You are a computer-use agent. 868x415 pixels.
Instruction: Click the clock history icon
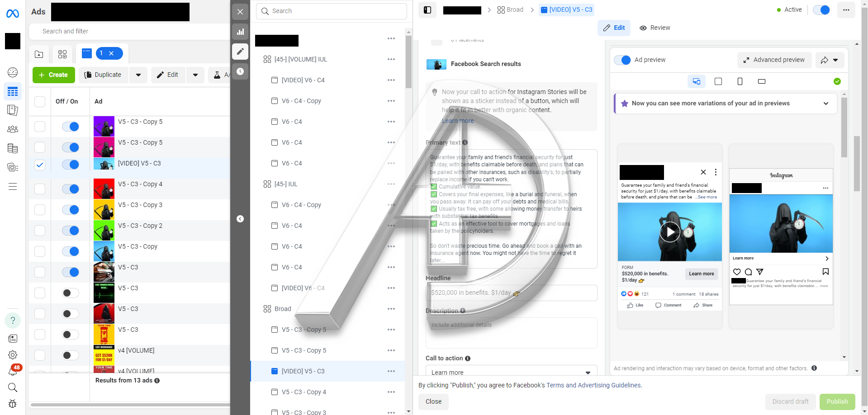point(240,71)
